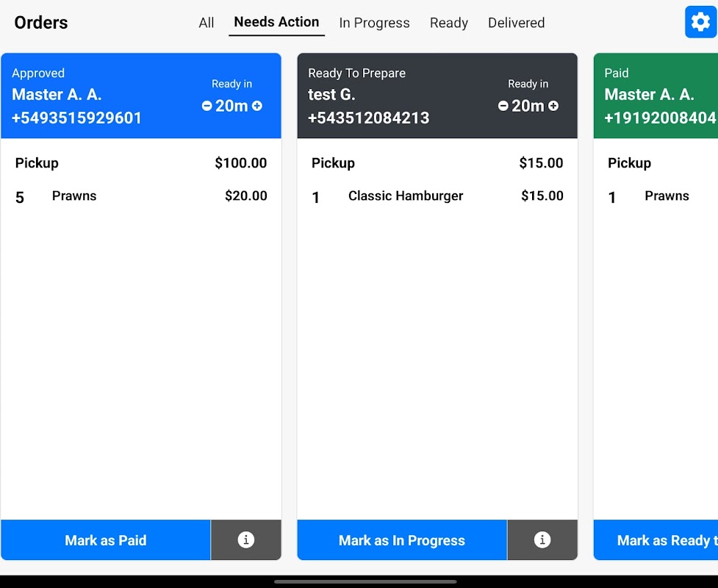Decrease ready time on test G. order
Viewport: 718px width, 588px height.
[503, 107]
